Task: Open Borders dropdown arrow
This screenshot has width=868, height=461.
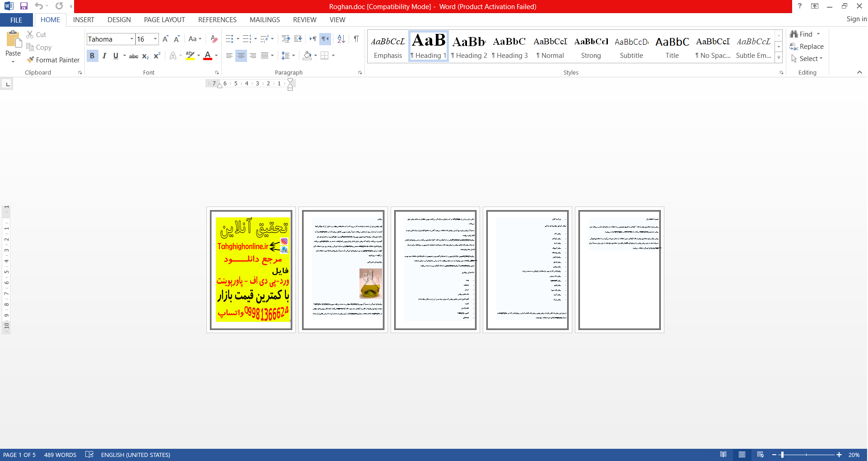Action: [x=333, y=56]
